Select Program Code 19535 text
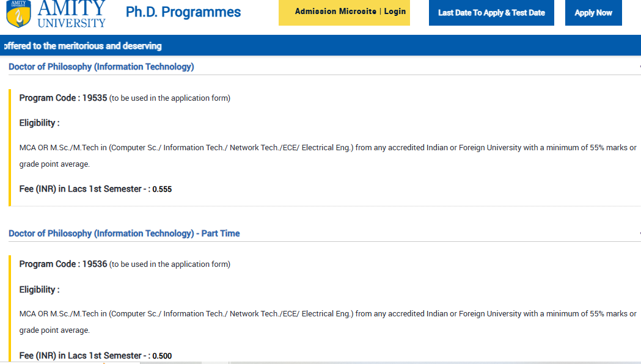This screenshot has height=364, width=641. [x=63, y=98]
